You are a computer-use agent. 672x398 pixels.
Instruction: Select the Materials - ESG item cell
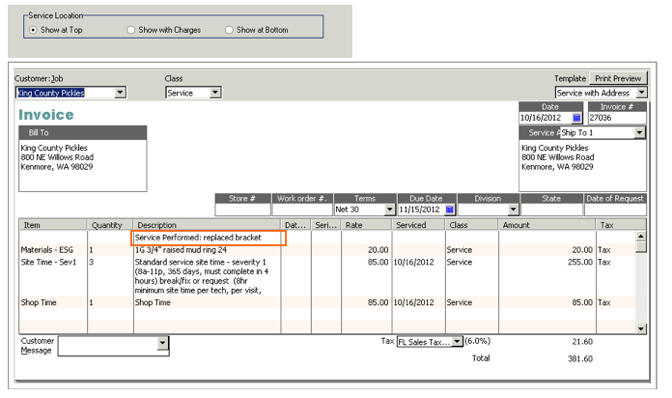[53, 250]
